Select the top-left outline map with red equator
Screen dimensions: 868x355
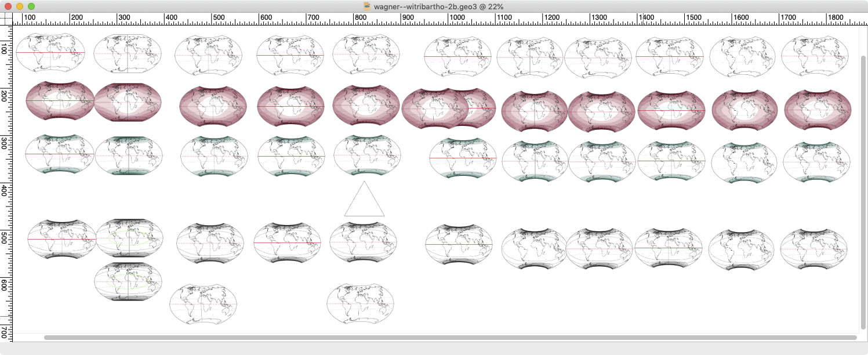pyautogui.click(x=50, y=53)
